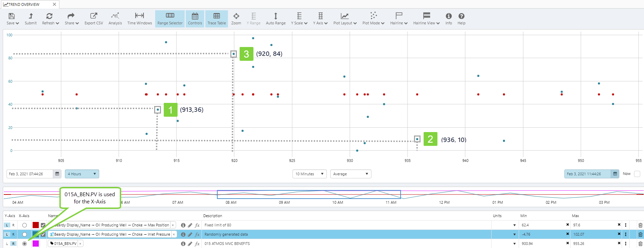Activate the Zoom tool

(236, 19)
